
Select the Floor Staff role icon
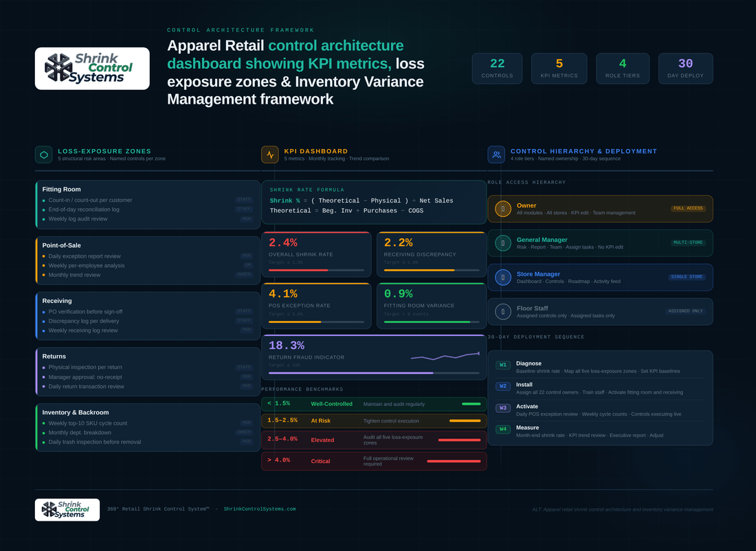pos(503,311)
